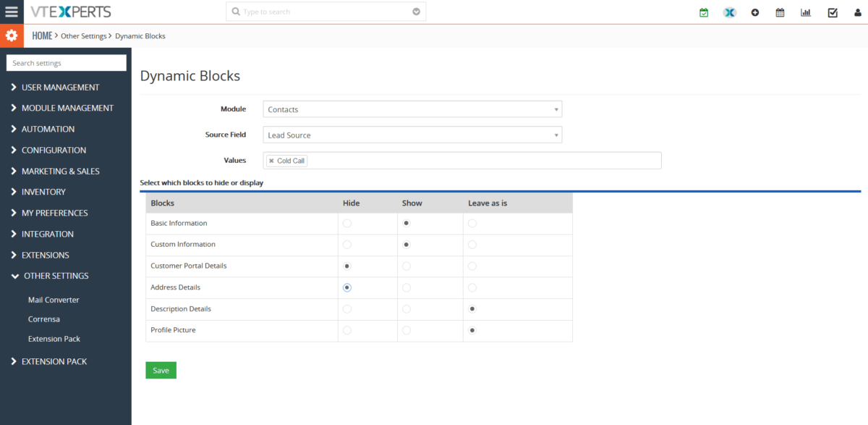Show the Basic Information block
This screenshot has height=425, width=868.
click(x=406, y=223)
